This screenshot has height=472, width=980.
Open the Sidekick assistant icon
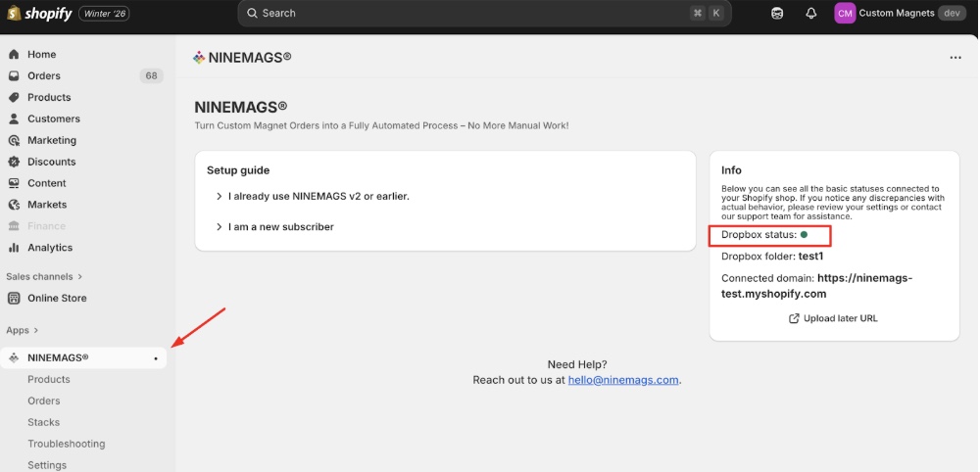[777, 13]
